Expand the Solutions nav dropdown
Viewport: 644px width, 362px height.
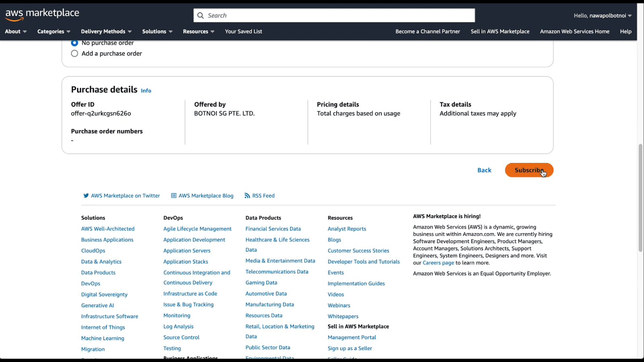coord(157,31)
